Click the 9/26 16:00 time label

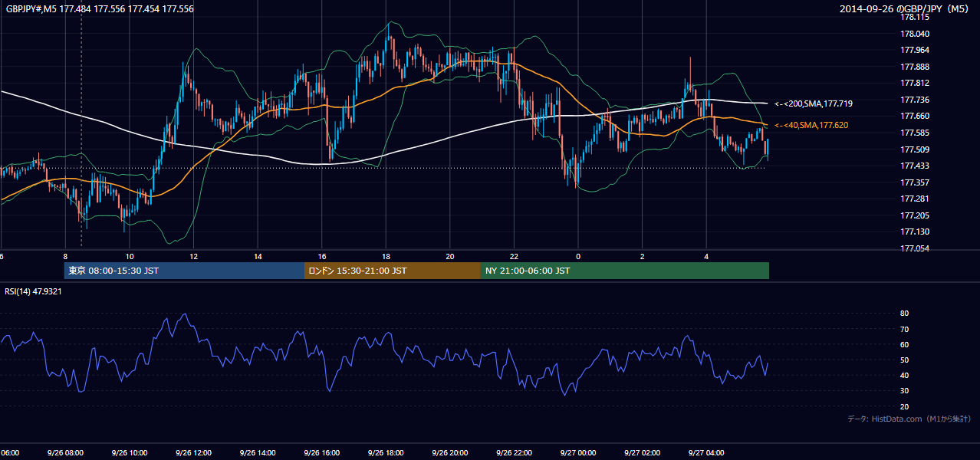pyautogui.click(x=321, y=453)
